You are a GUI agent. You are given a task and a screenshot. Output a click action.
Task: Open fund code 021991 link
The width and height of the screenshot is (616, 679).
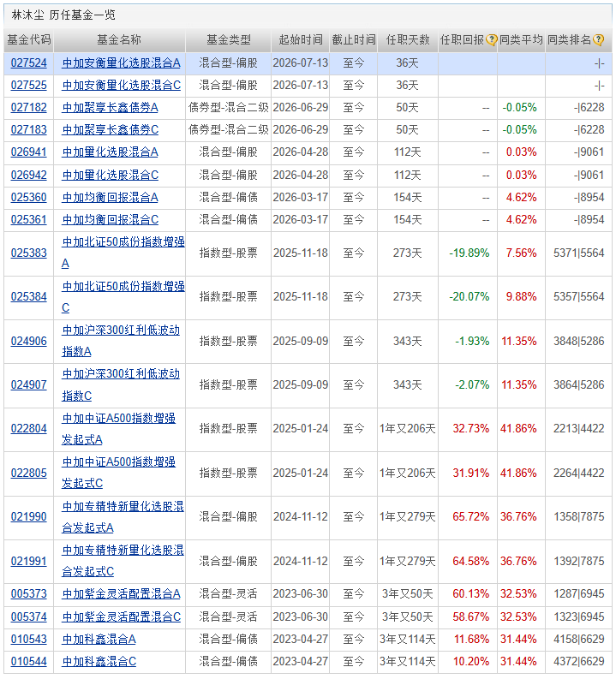coord(28,561)
